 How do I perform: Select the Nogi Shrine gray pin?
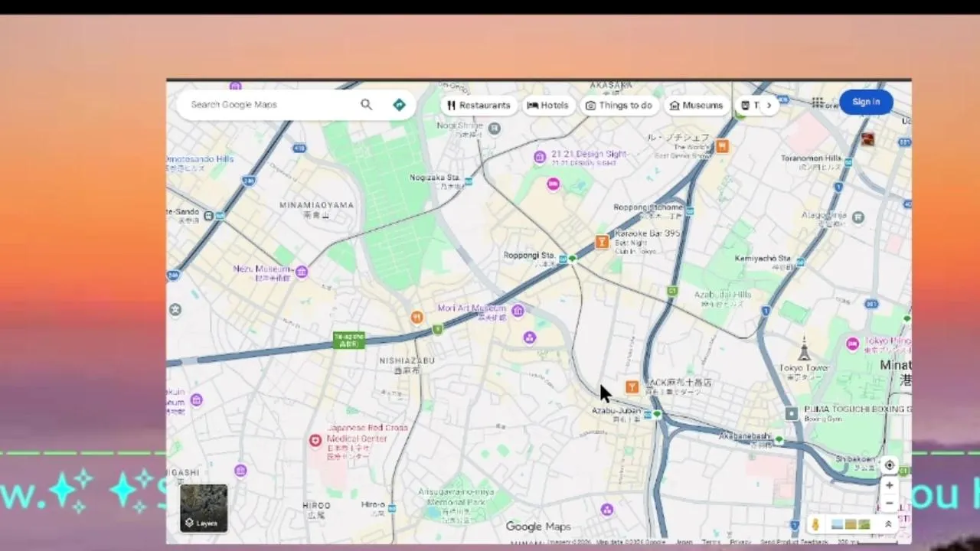coord(495,129)
